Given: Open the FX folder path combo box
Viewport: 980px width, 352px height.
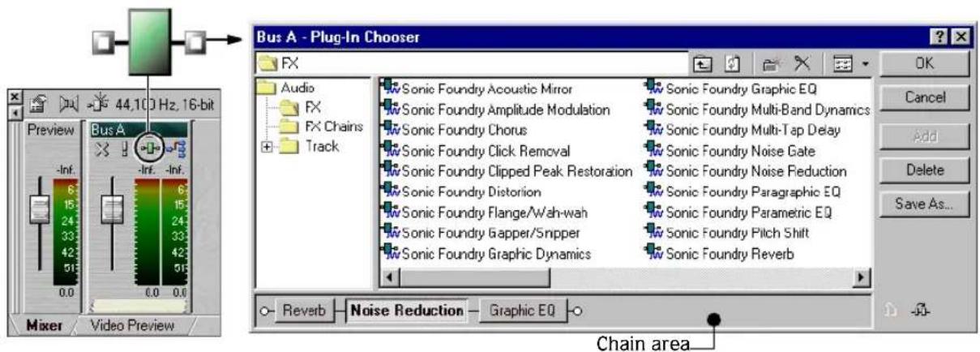Looking at the screenshot, I should (x=472, y=62).
